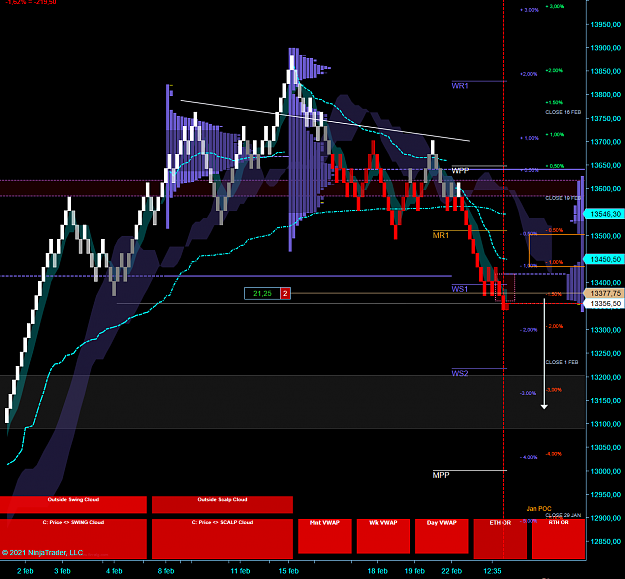Select the 21,25 profit order marker
The image size is (625, 579).
point(262,294)
